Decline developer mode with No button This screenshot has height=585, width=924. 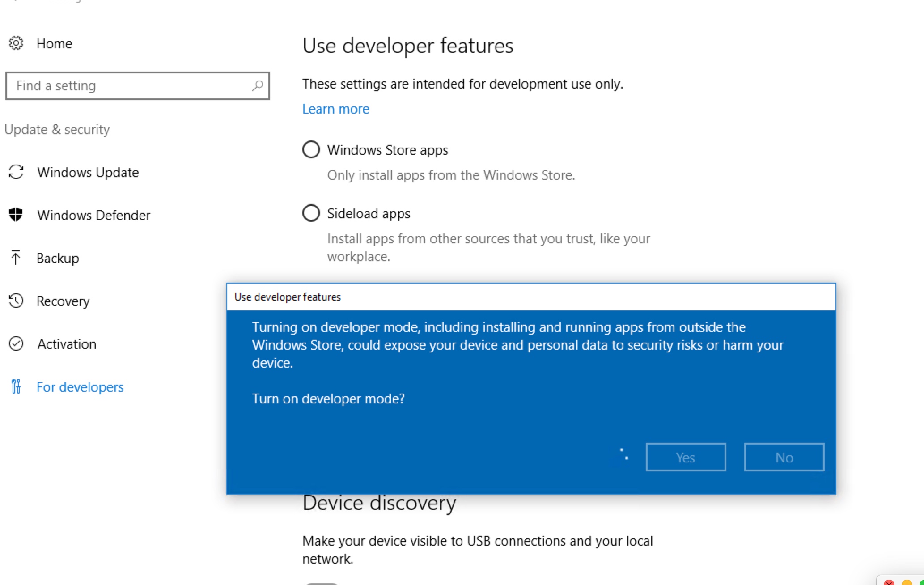coord(784,457)
